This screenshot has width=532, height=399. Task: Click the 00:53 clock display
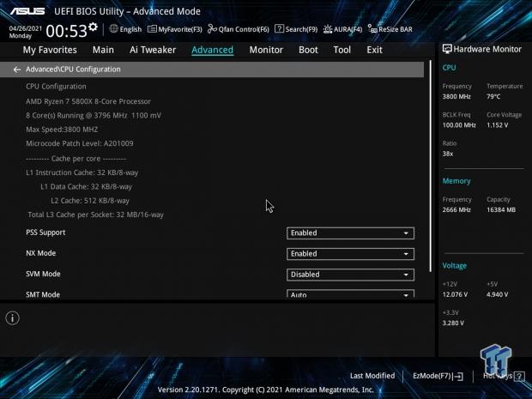[x=67, y=31]
